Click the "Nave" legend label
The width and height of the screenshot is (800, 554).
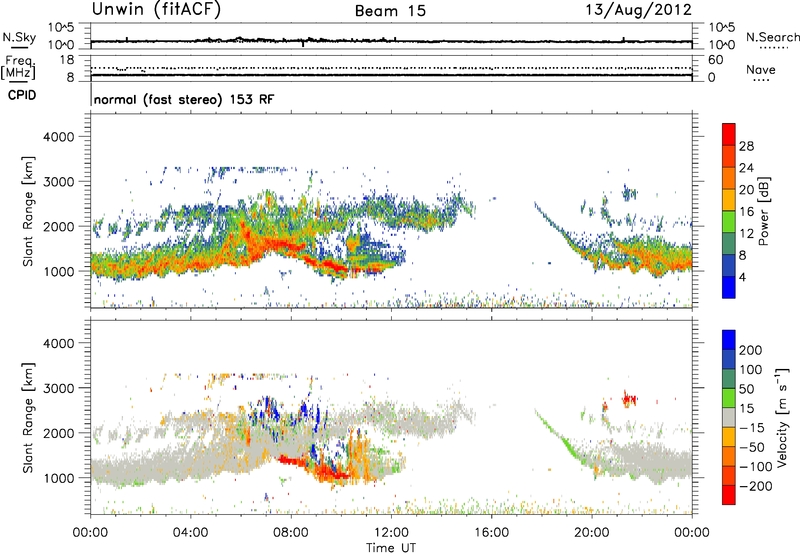(761, 69)
